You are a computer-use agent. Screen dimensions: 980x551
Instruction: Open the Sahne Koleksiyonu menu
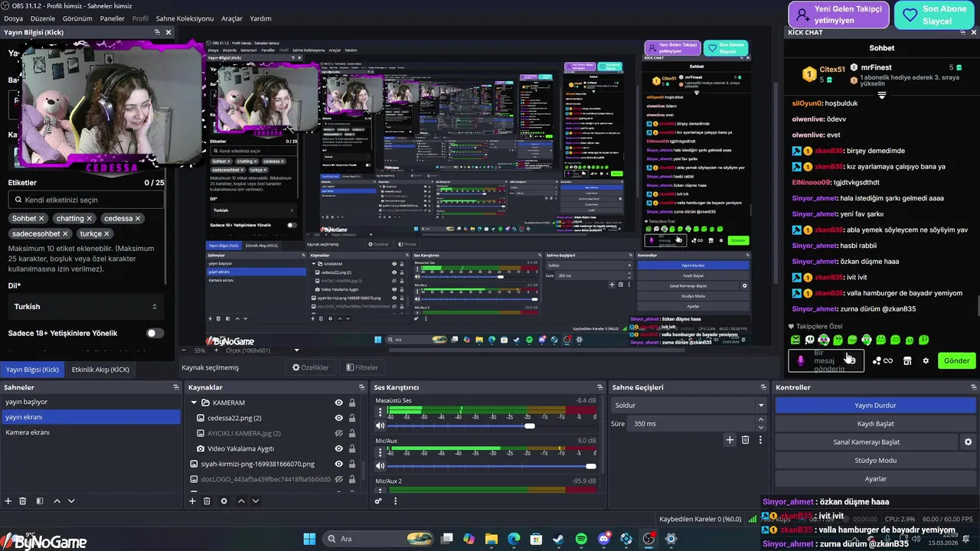185,18
